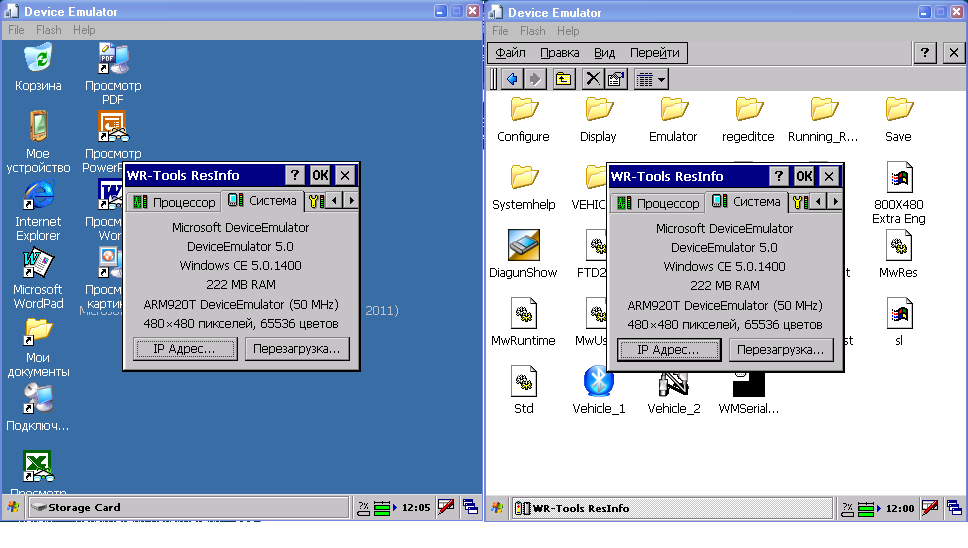Launch the DiagunShow application icon
Viewport: 968px width, 548px height.
[524, 254]
